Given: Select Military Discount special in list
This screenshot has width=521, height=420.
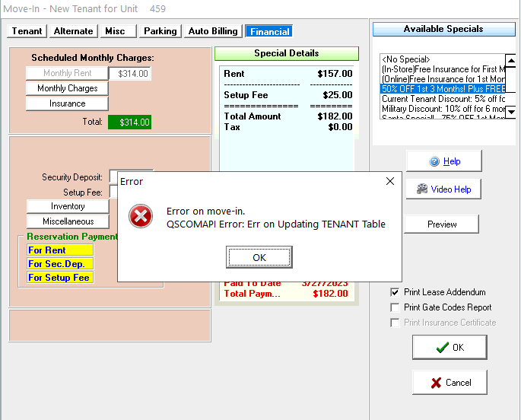Looking at the screenshot, I should [x=443, y=109].
